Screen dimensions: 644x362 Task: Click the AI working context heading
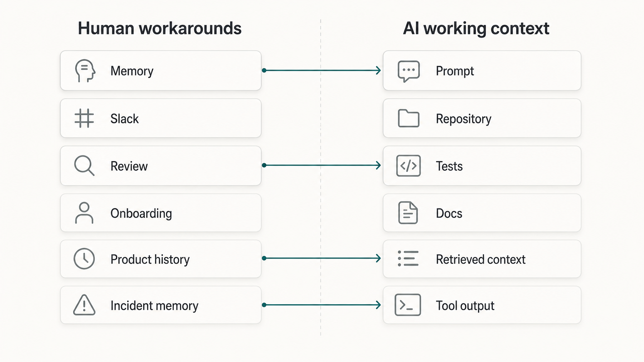(476, 29)
